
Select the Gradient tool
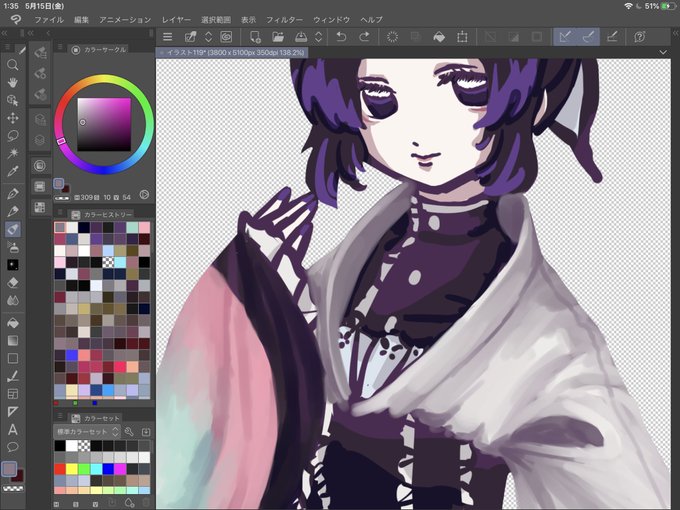pos(13,341)
